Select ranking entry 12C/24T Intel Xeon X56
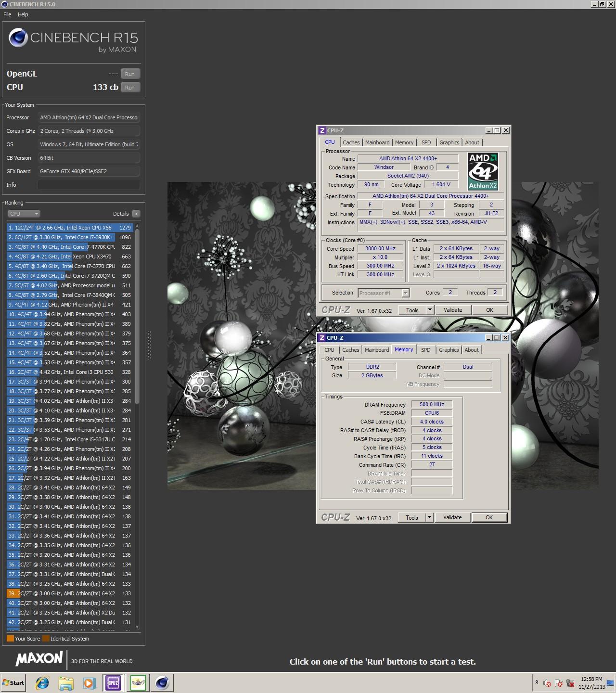The width and height of the screenshot is (616, 693). click(70, 228)
